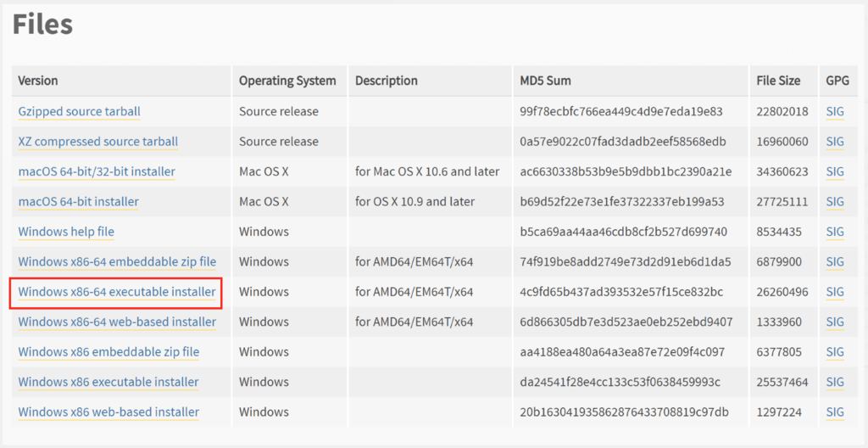Click file size 1333960
Screen dimensions: 868x448
(x=780, y=322)
